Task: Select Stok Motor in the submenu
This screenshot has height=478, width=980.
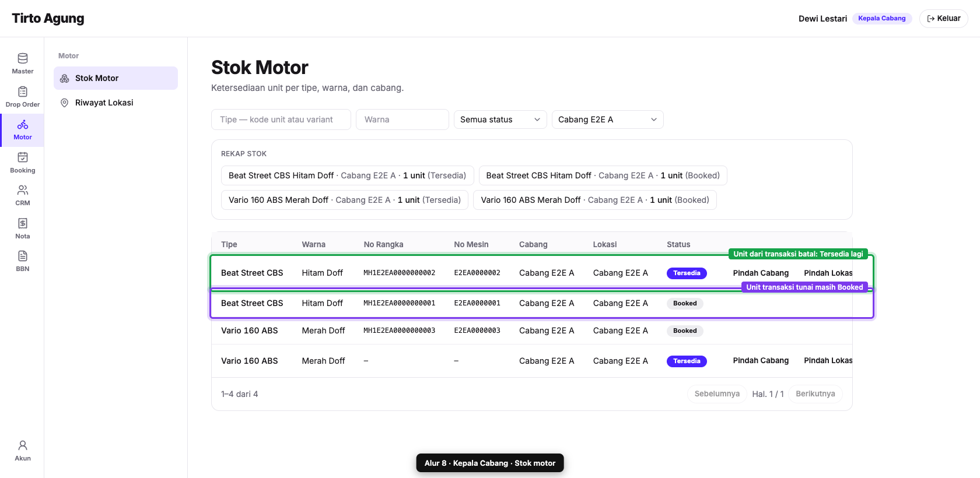Action: point(116,78)
